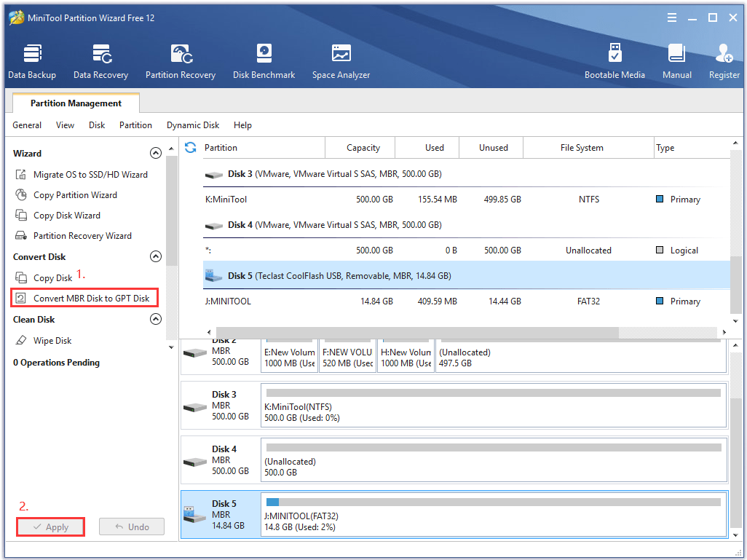Click the Primary checkbox for J:MINITOOL
Image resolution: width=747 pixels, height=560 pixels.
pos(659,301)
